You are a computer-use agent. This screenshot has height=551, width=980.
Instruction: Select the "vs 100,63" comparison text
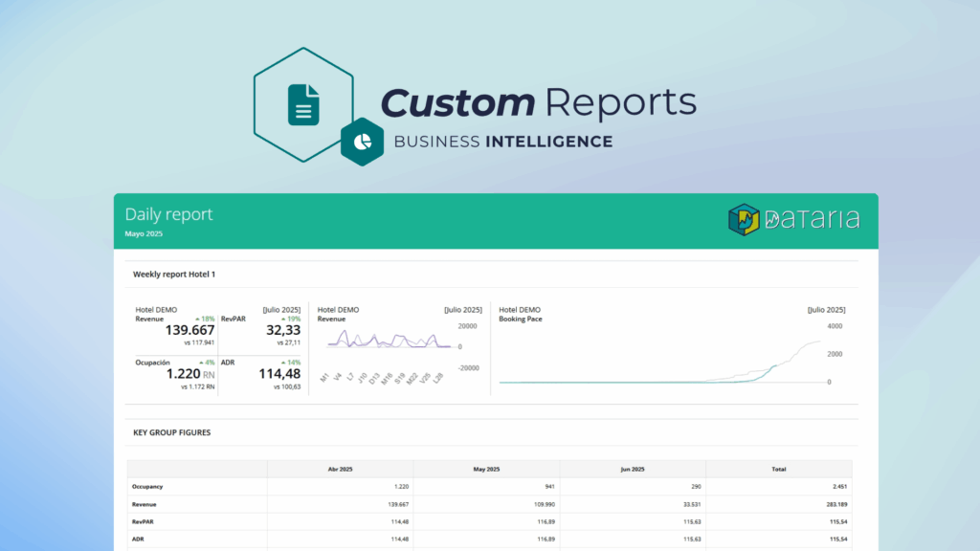pos(287,386)
